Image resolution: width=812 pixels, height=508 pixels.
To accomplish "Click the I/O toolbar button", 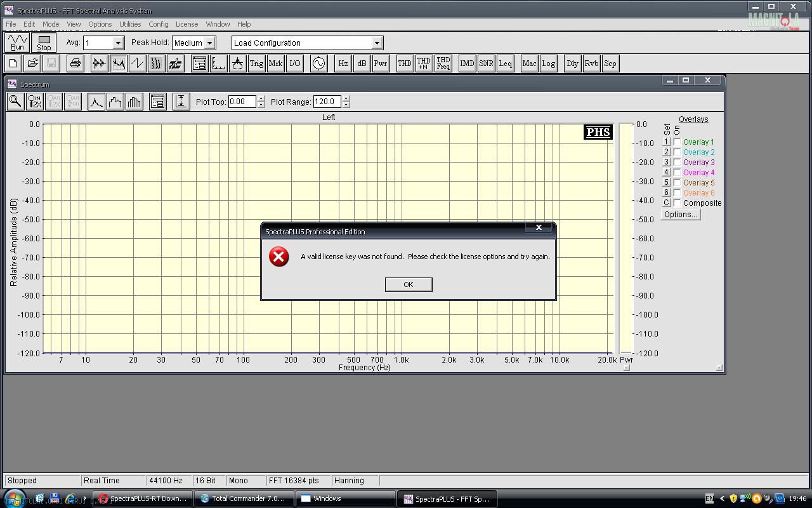I will (x=295, y=63).
